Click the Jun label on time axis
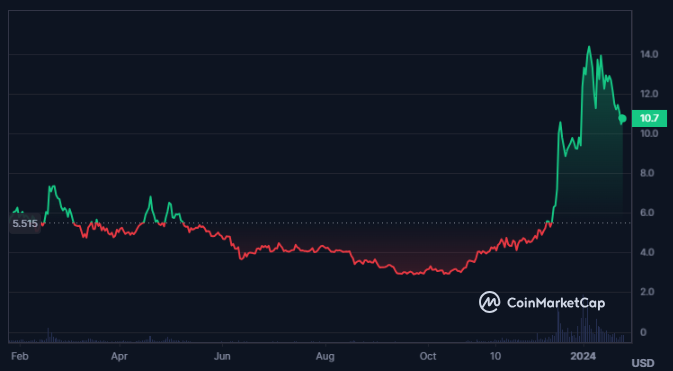673x371 pixels. coord(222,356)
